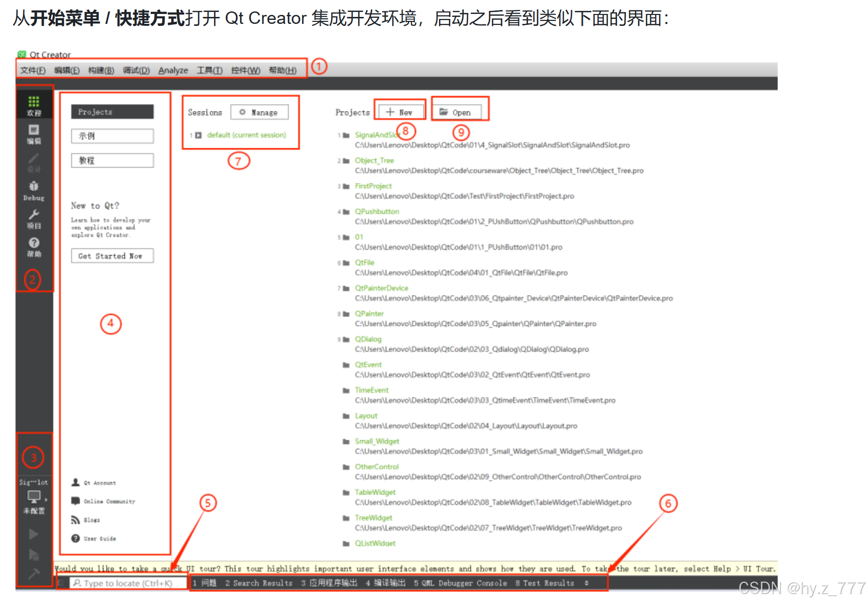Click the path ending in Layout.pro
This screenshot has width=868, height=603.
(466, 426)
